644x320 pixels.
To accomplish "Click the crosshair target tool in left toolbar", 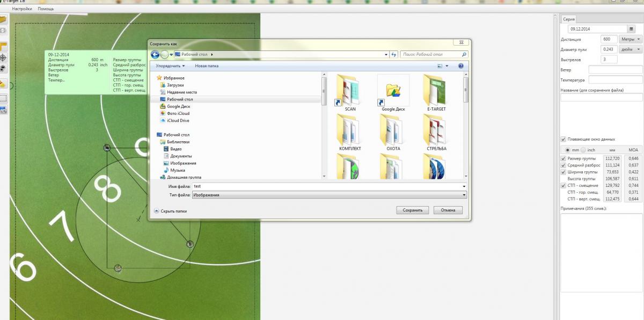I will pos(3,57).
